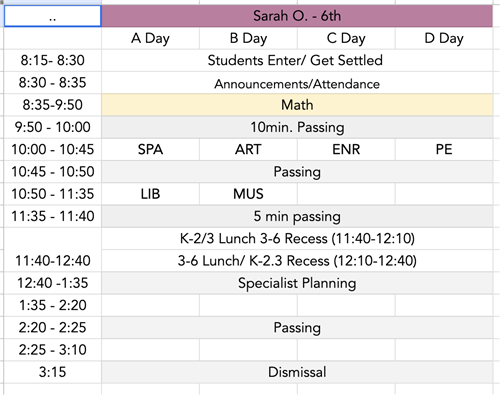Select the A Day column header cell
The width and height of the screenshot is (500, 395).
coord(150,38)
